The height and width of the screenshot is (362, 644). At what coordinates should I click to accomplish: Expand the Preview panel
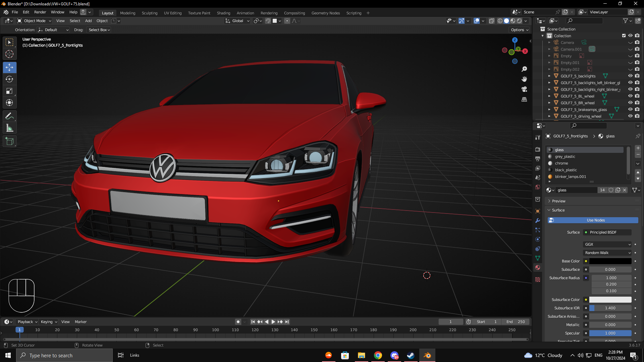click(x=558, y=201)
